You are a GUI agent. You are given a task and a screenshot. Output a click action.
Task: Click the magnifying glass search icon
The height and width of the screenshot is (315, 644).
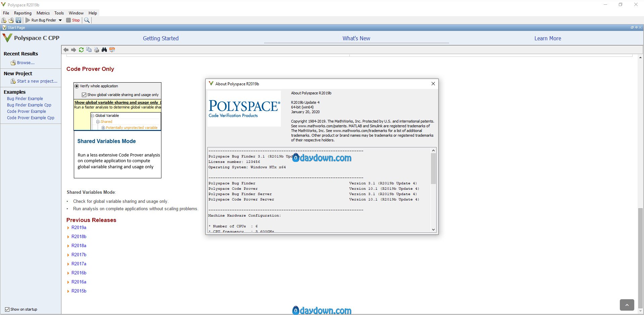(87, 20)
